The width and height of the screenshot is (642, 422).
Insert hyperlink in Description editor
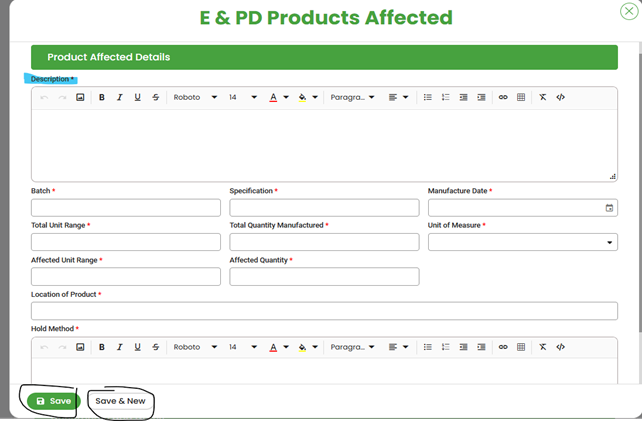pos(503,97)
